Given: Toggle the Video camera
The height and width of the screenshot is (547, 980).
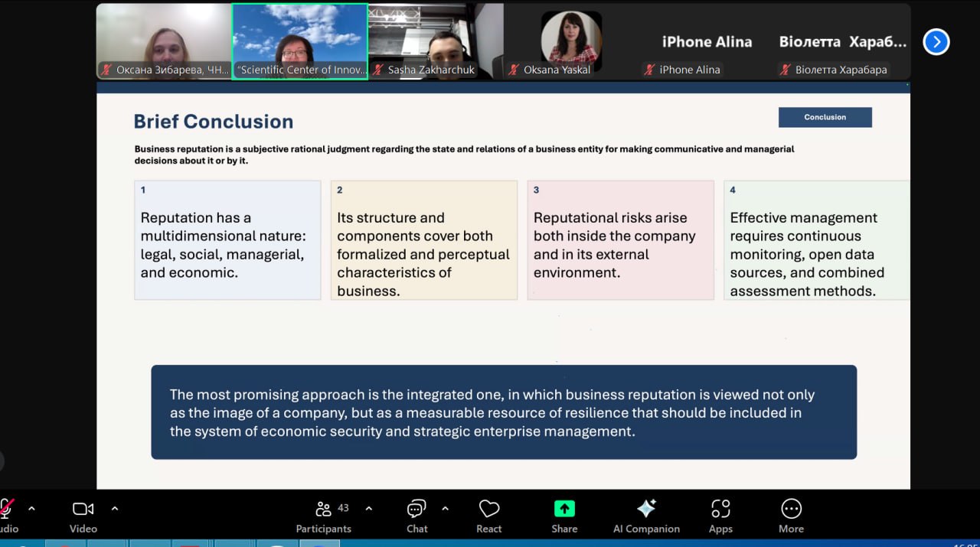Looking at the screenshot, I should 83,516.
